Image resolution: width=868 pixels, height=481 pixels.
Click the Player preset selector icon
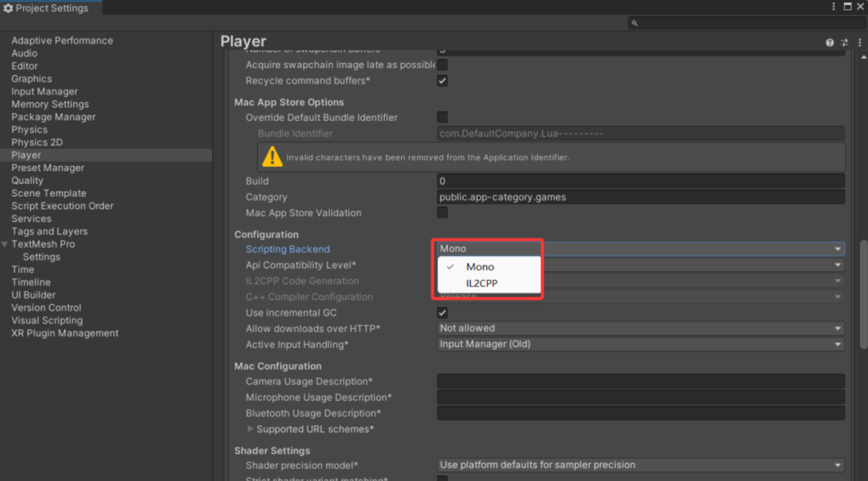(x=844, y=43)
